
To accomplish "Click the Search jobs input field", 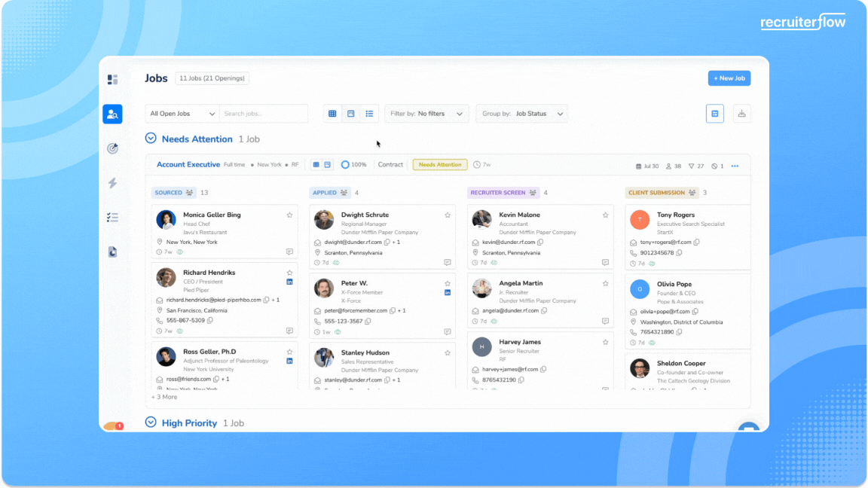I will 263,114.
